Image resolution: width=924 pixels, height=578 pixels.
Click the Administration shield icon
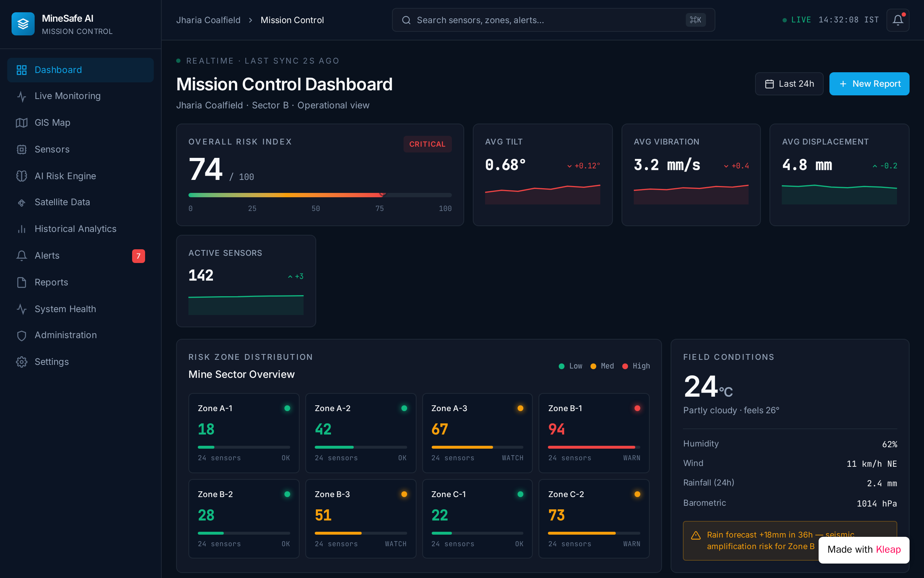(x=21, y=336)
